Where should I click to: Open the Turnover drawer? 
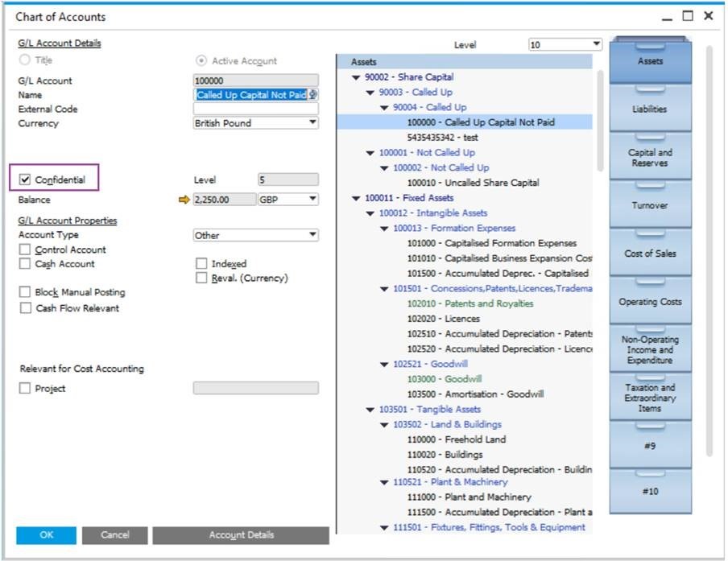pyautogui.click(x=650, y=206)
